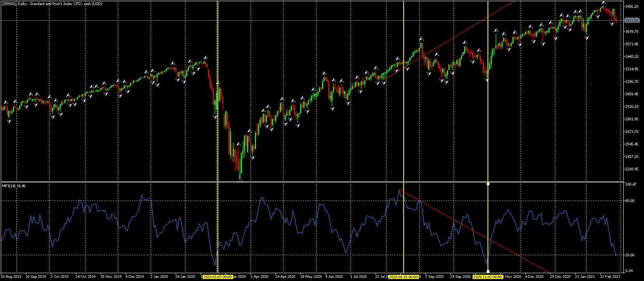Click the current price tag 3811.68
This screenshot has width=644, height=281.
pos(632,20)
